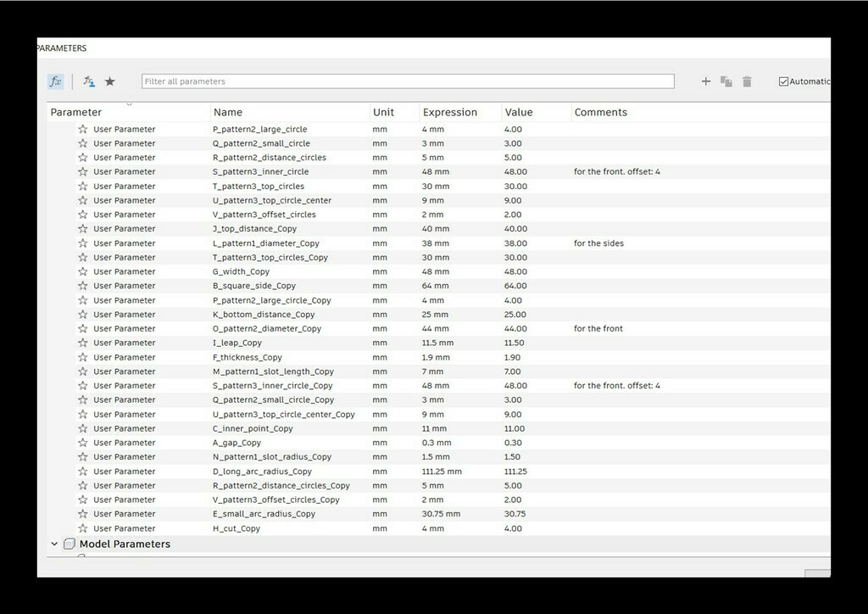Star the A_gap_Copy parameter
This screenshot has height=614, width=868.
(83, 443)
